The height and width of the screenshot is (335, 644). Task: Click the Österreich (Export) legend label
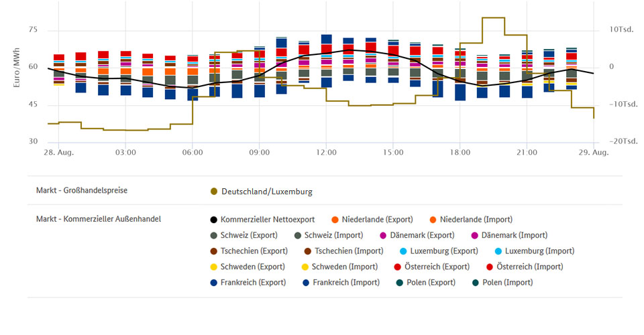click(x=437, y=267)
